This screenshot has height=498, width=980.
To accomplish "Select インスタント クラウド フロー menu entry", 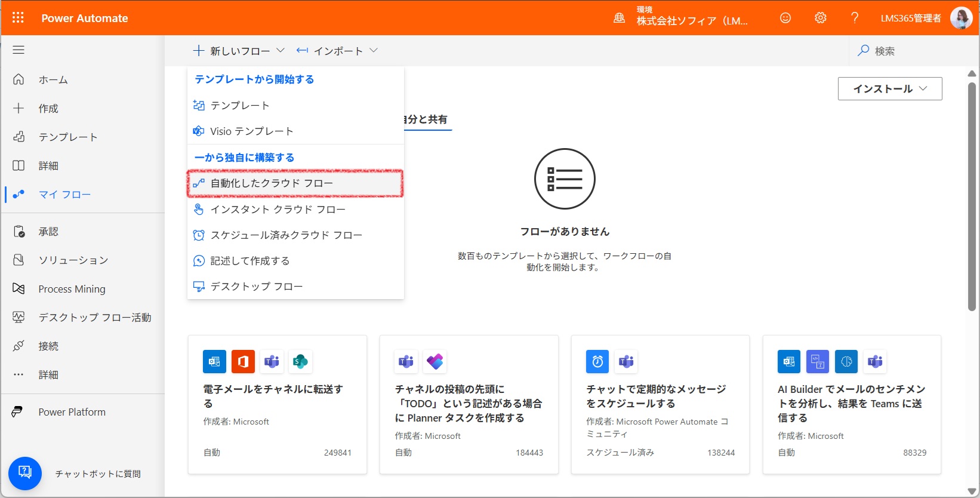I will tap(295, 209).
